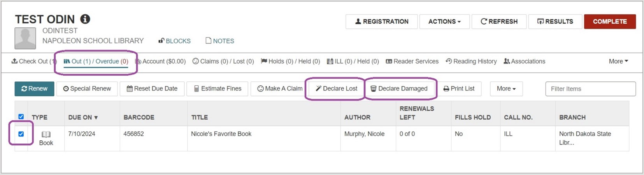Screen dimensions: 644x175
Task: Open the More tabs dropdown at right
Action: click(x=618, y=61)
